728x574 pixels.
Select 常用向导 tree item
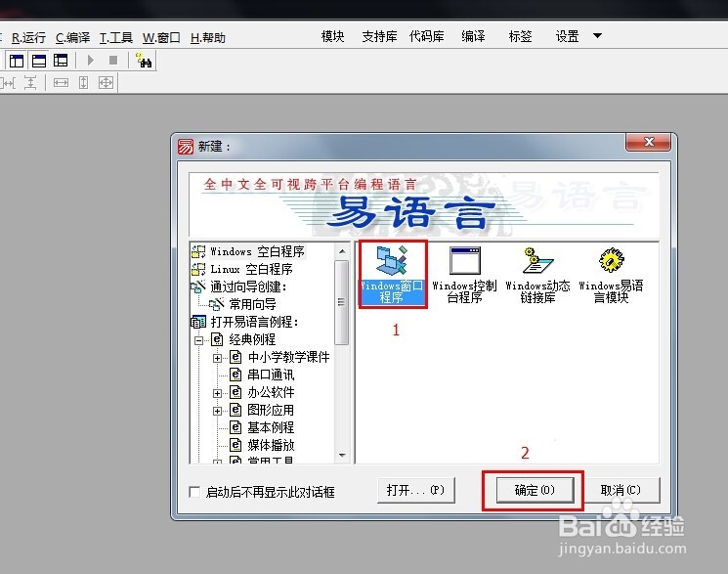point(252,304)
